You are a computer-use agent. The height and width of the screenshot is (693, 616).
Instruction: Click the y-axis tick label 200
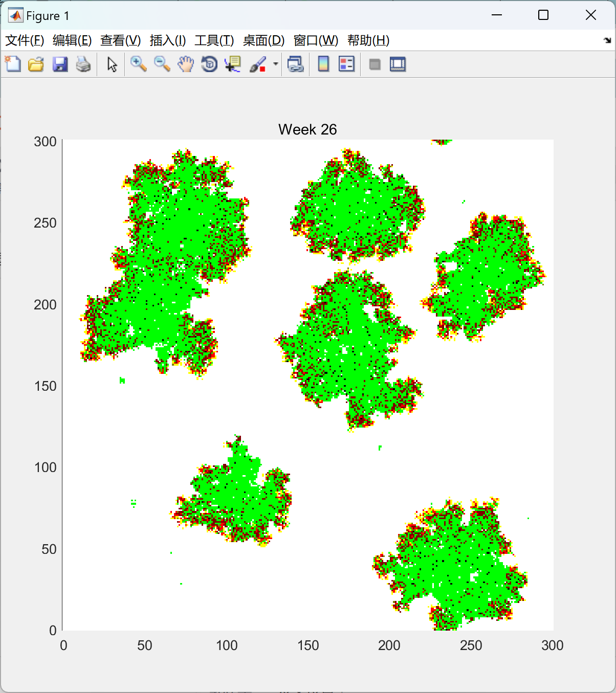[45, 304]
